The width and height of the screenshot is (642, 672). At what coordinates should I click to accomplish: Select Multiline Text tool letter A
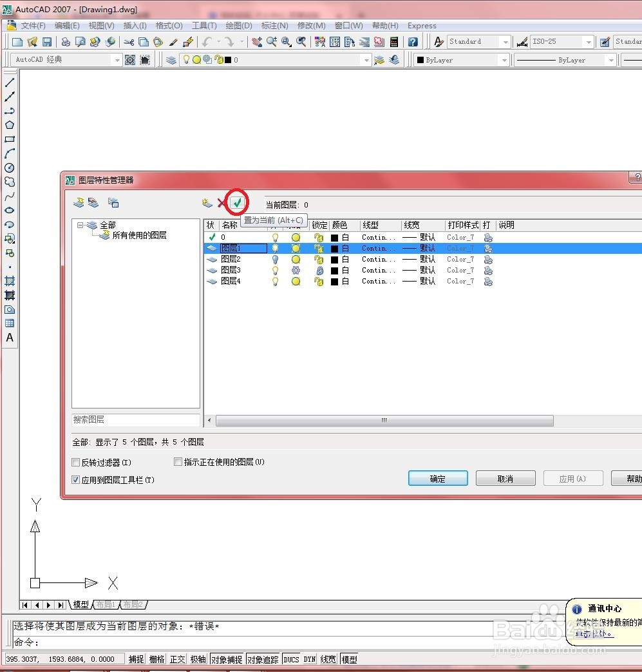(10, 338)
